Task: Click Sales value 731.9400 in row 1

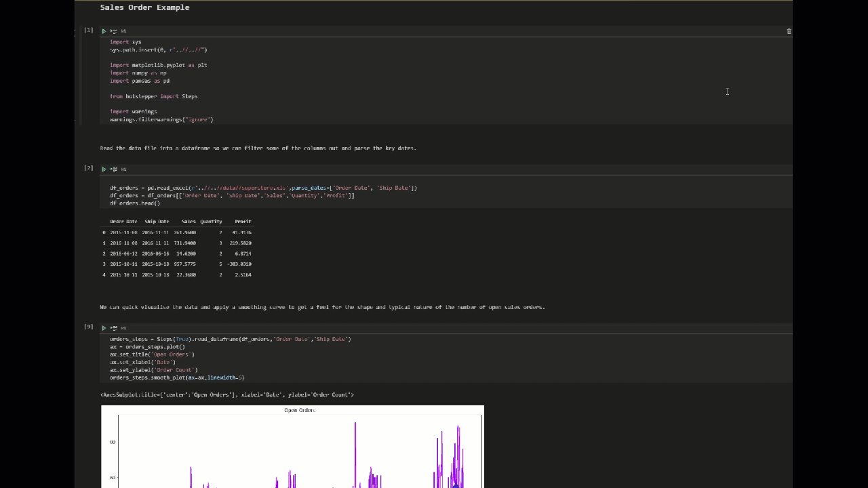Action: click(x=185, y=243)
